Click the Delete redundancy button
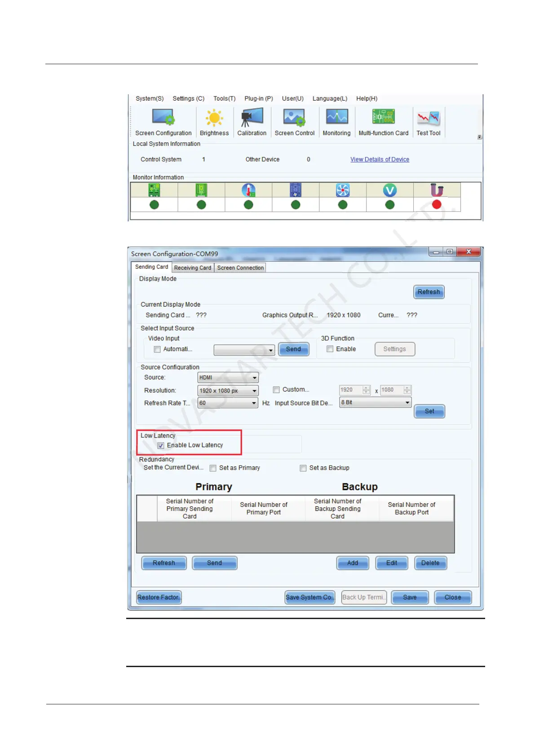This screenshot has width=535, height=756. coord(430,563)
